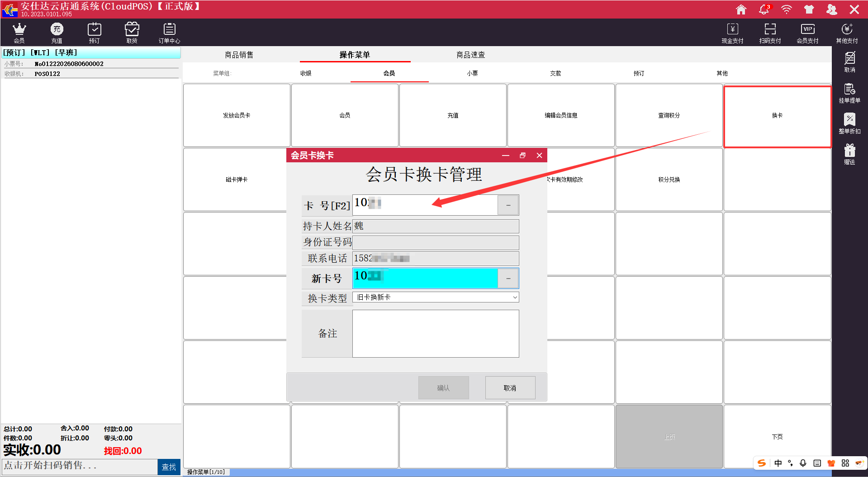
Task: Select 小票 menu group
Action: pos(472,73)
